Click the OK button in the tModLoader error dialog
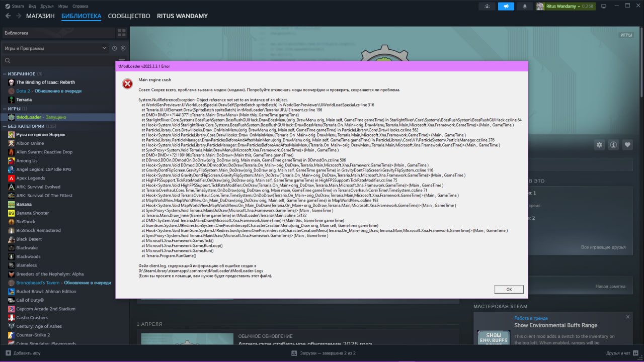 tap(509, 290)
